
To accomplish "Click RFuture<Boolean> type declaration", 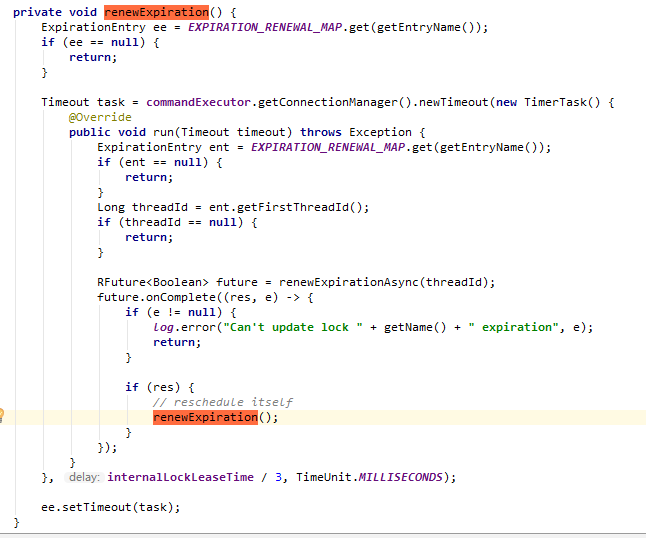I will click(x=153, y=282).
